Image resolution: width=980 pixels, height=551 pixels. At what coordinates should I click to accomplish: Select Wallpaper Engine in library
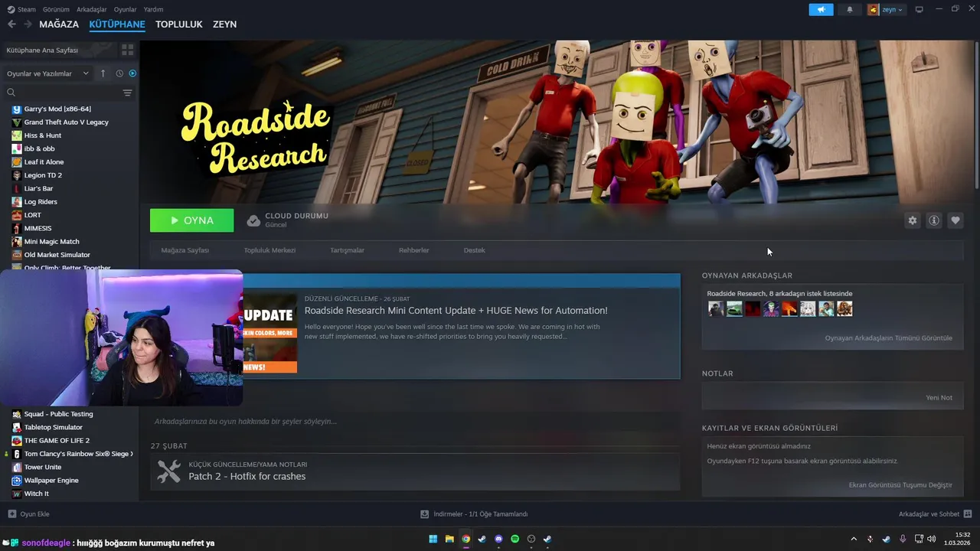[51, 481]
